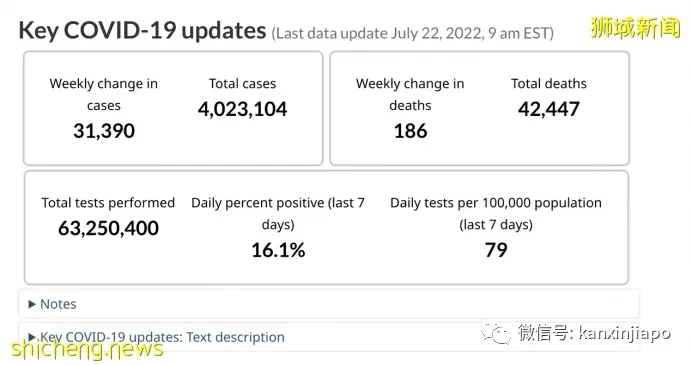This screenshot has height=365, width=693.
Task: Select the Total cases value 4,023,104
Action: tap(242, 109)
